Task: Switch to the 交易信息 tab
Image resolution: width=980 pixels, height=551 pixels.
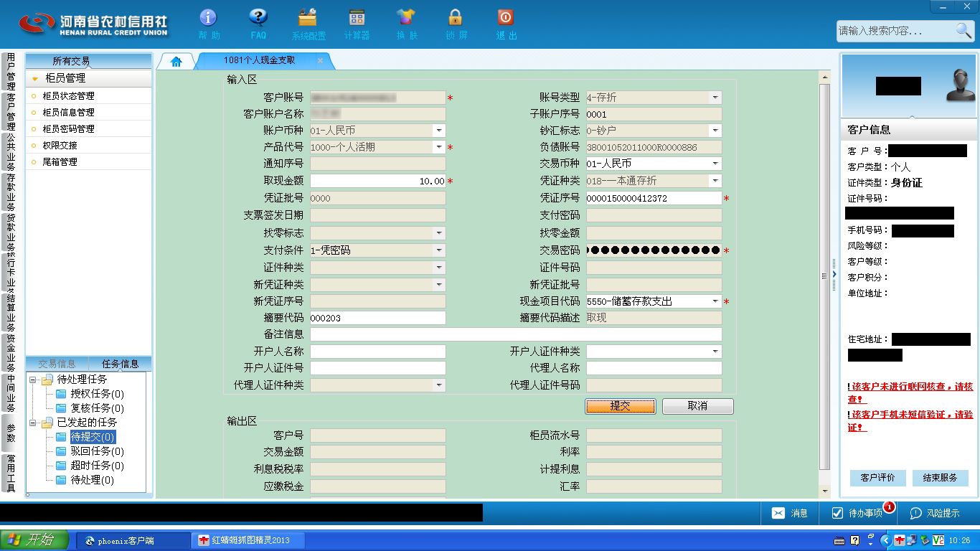Action: 57,364
